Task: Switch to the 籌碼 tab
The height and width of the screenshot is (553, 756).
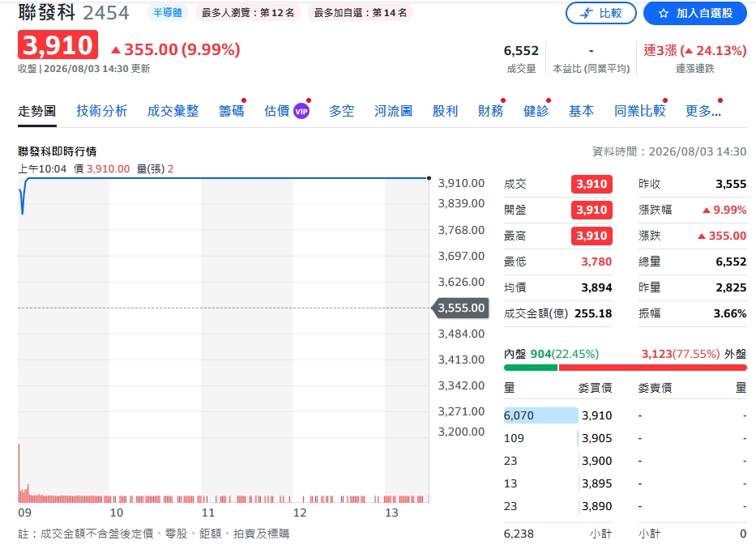Action: coord(232,111)
